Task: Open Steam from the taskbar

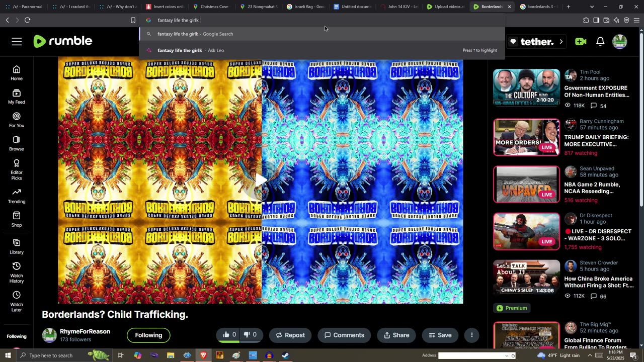Action: click(x=285, y=355)
